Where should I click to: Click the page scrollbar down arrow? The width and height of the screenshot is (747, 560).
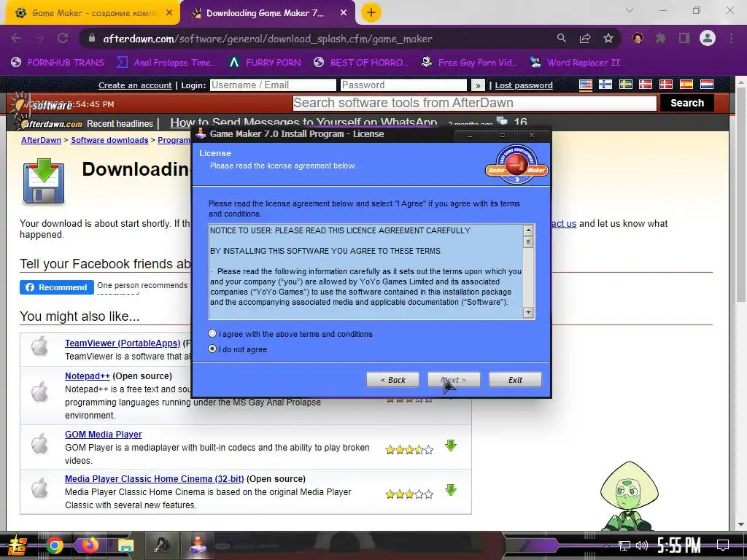(x=740, y=524)
